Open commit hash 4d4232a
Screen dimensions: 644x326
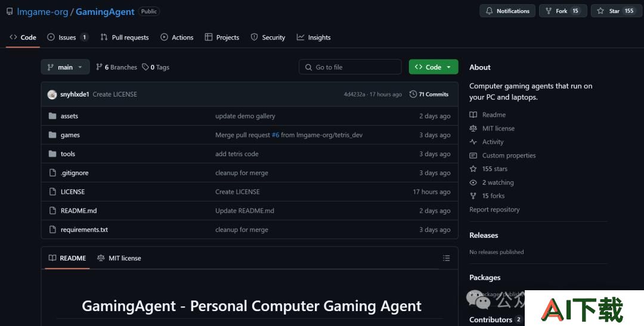354,94
